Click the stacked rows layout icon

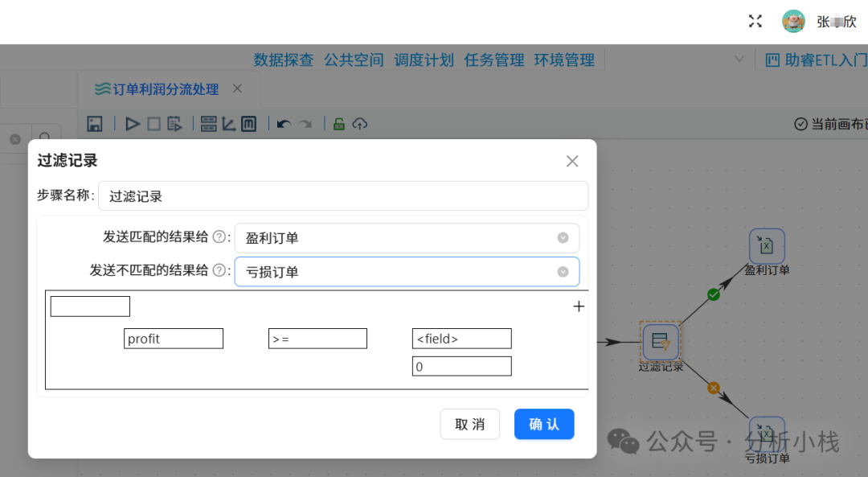[x=209, y=124]
